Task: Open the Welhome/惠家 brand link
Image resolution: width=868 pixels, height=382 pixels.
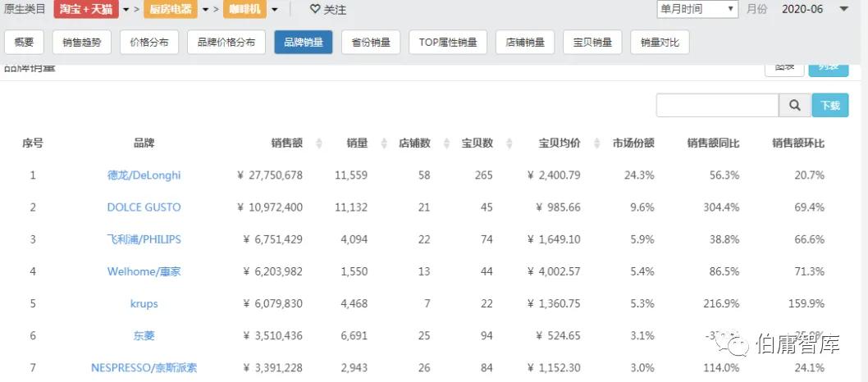Action: [144, 271]
